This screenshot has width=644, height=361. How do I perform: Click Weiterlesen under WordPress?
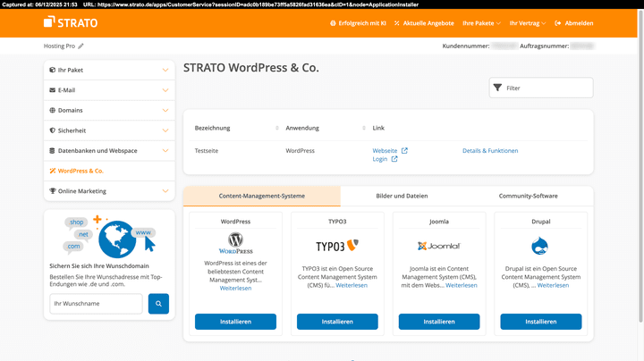[x=235, y=288]
